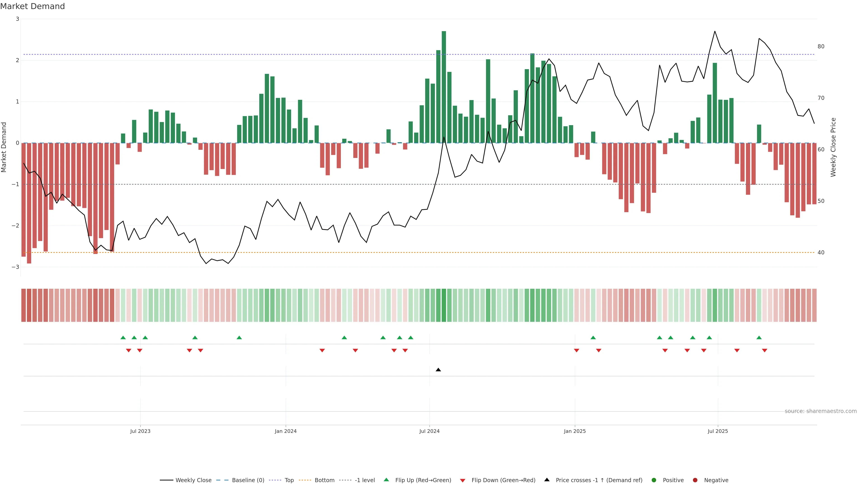
Task: Click black Price crosses -1 legend triangle
Action: point(547,480)
